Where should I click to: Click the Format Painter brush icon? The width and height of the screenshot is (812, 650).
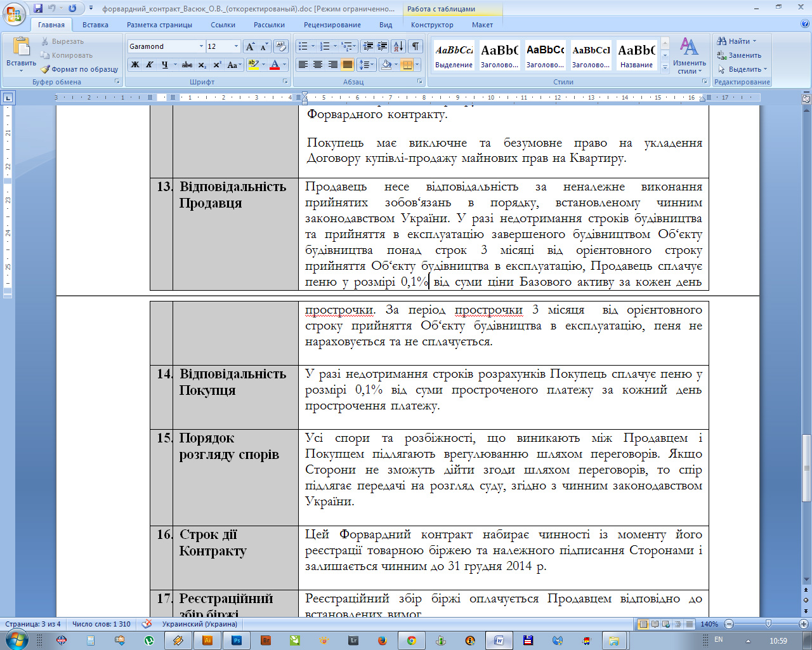46,69
